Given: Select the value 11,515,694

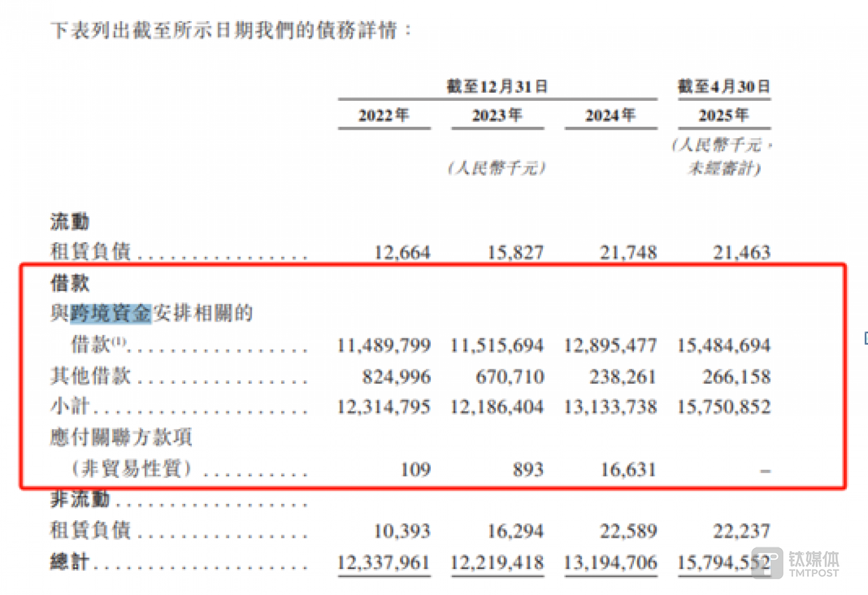Looking at the screenshot, I should point(497,345).
